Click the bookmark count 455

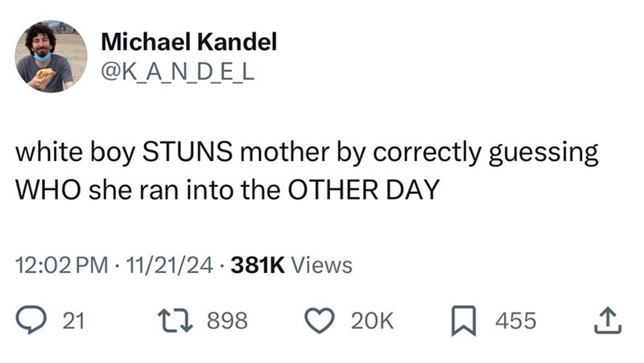pyautogui.click(x=515, y=321)
